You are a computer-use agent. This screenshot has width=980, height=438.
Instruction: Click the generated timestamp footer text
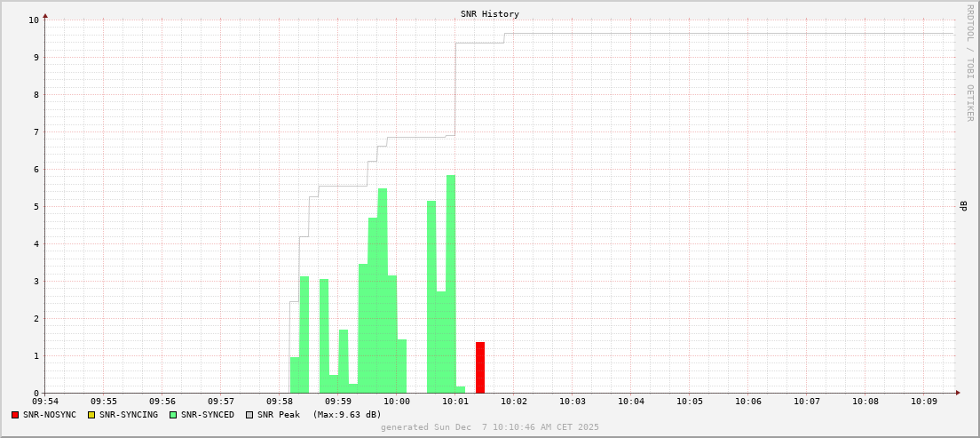[489, 427]
